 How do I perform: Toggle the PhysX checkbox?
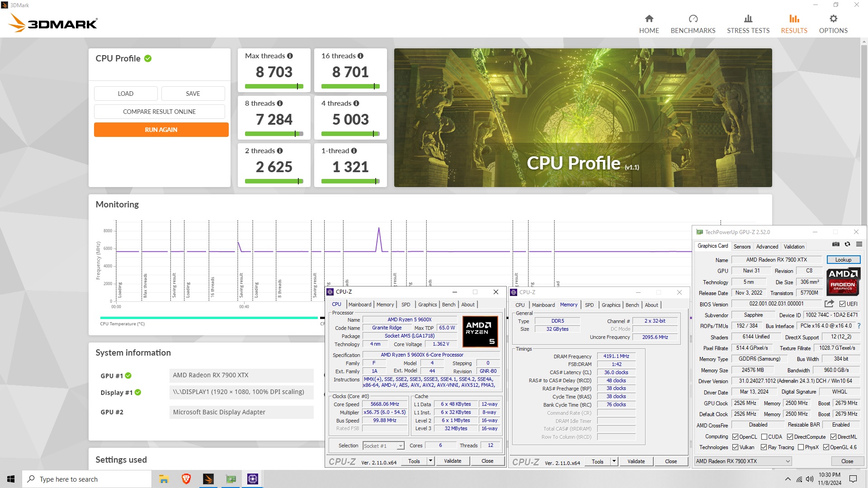coord(801,447)
